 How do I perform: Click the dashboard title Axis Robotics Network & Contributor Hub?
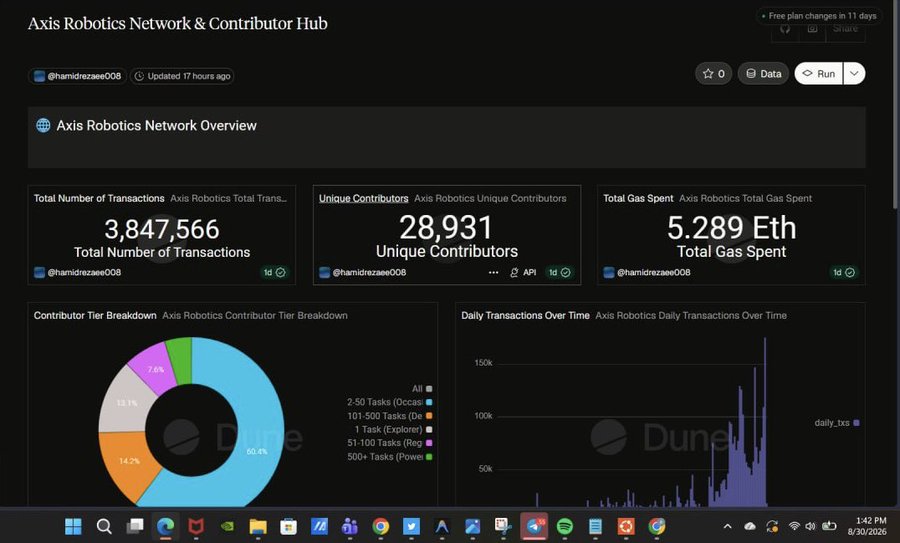click(178, 24)
